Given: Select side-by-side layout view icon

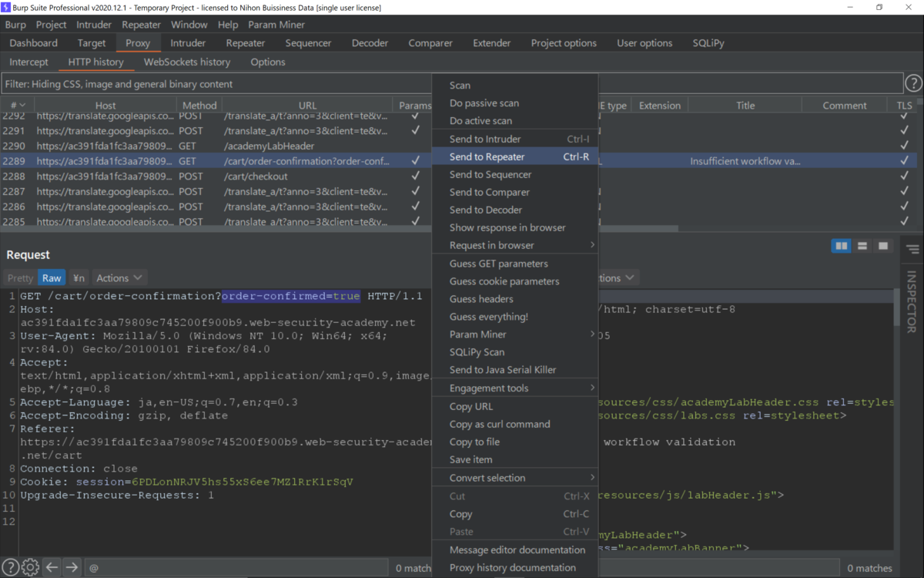Looking at the screenshot, I should [842, 246].
